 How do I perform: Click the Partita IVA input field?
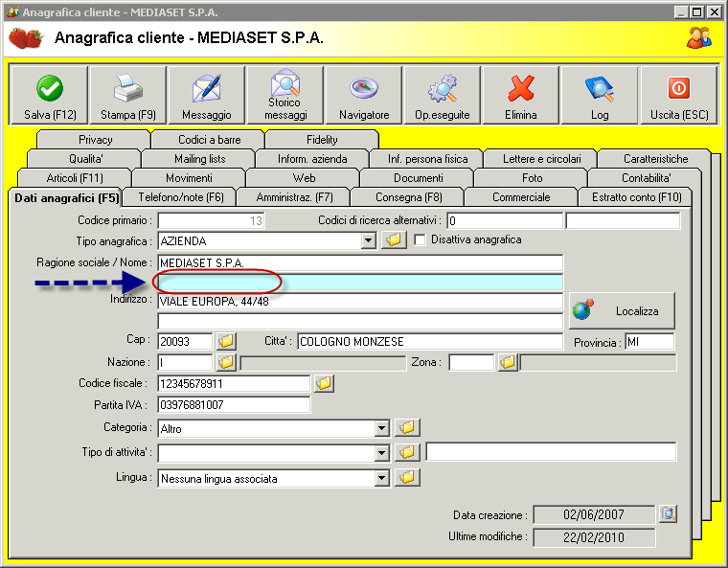234,405
